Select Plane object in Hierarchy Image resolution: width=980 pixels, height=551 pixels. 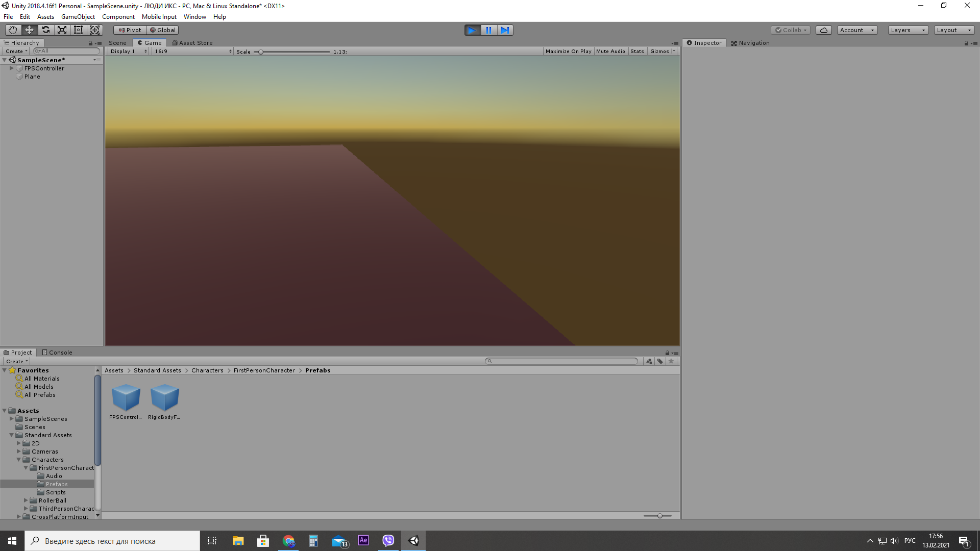pos(32,77)
